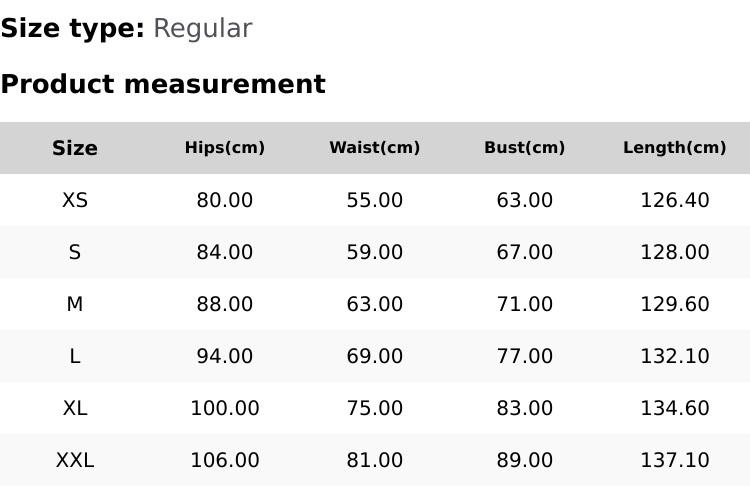Click the Size column header
The height and width of the screenshot is (486, 750).
[75, 148]
